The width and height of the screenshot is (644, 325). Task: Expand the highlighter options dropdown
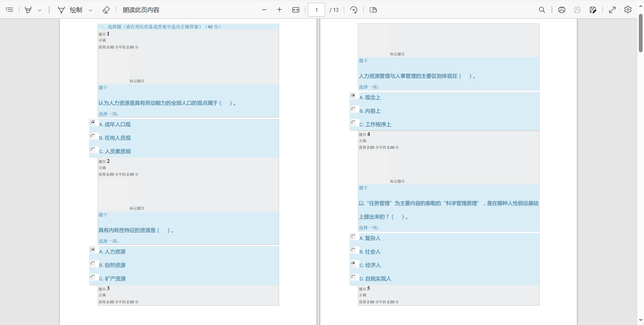coord(40,10)
